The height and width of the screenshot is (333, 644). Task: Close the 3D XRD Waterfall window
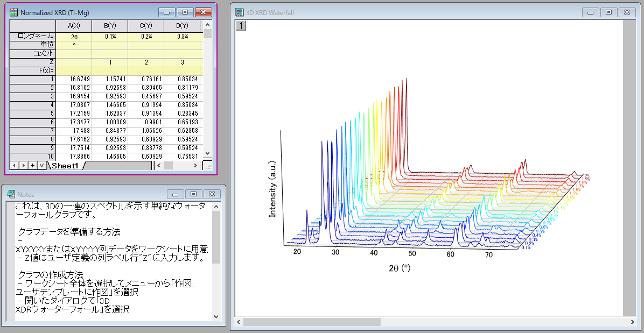coord(627,13)
